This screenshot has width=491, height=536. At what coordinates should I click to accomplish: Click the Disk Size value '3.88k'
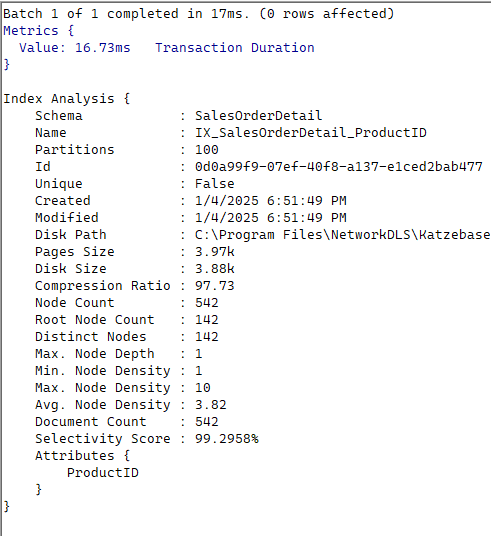pos(215,269)
